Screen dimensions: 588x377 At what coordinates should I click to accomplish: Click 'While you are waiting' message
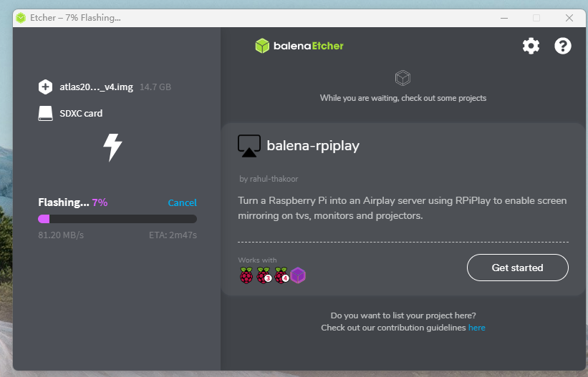pos(403,98)
